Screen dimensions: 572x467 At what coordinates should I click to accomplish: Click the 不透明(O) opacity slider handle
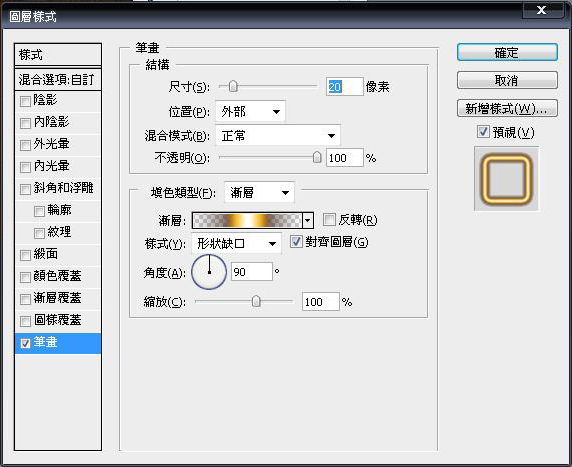pos(317,157)
